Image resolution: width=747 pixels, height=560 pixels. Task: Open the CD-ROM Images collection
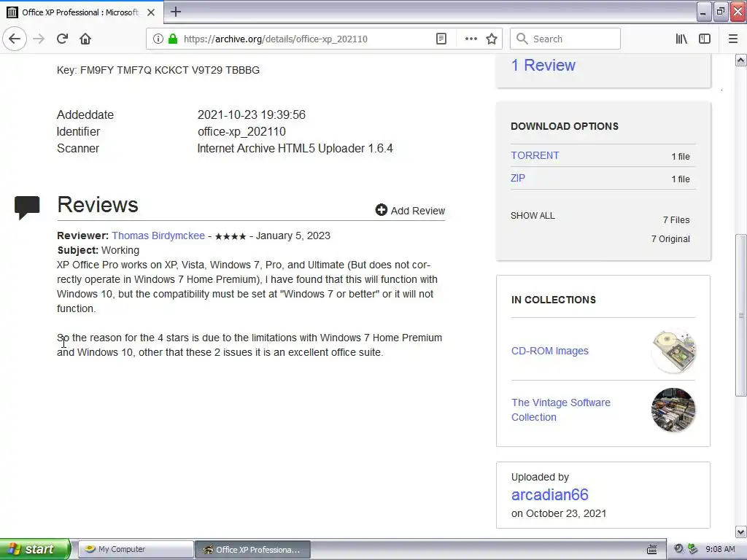click(x=550, y=351)
